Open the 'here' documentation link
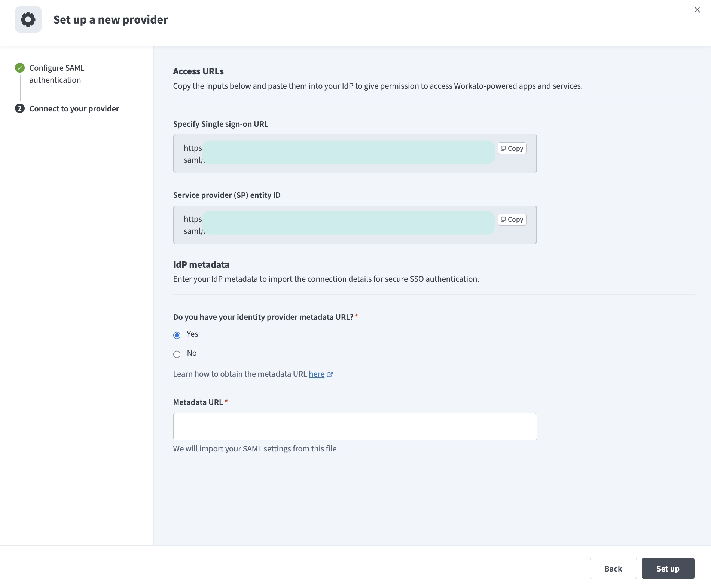Viewport: 711px width, 588px height. 316,374
